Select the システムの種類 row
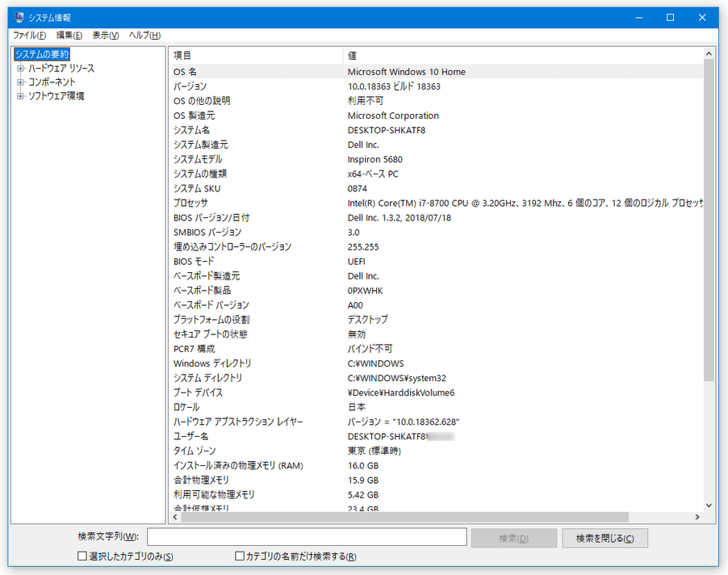The image size is (728, 575). (437, 174)
